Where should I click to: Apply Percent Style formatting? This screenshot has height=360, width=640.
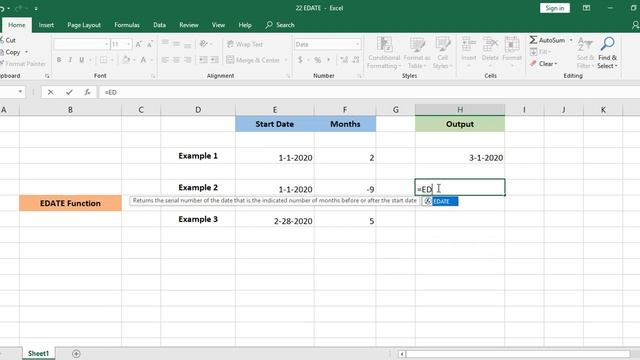tap(318, 60)
